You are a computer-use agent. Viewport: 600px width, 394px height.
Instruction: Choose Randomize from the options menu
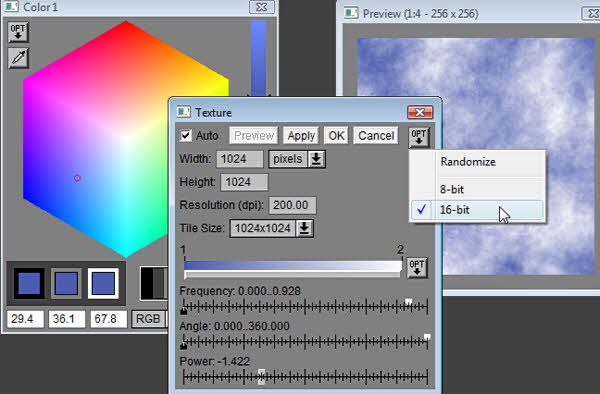point(477,162)
